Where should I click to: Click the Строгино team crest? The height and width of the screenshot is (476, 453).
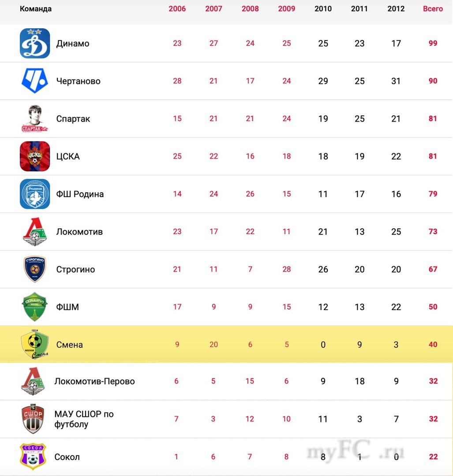tap(35, 269)
